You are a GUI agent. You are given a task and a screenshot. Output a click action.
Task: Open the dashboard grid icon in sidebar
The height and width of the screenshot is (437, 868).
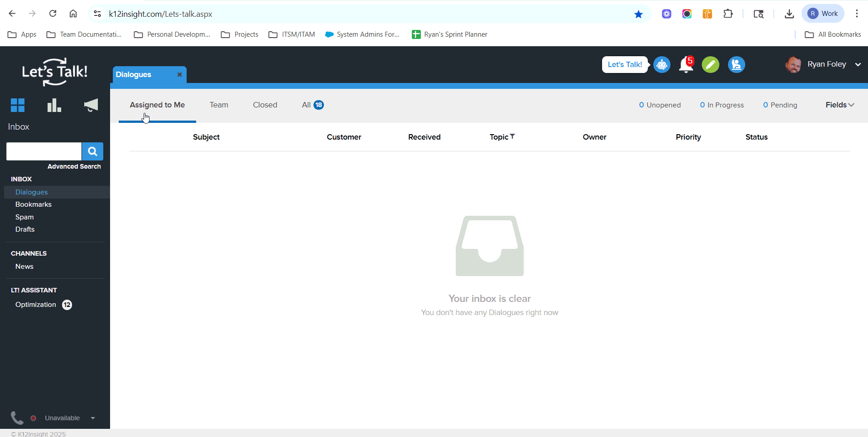[18, 105]
